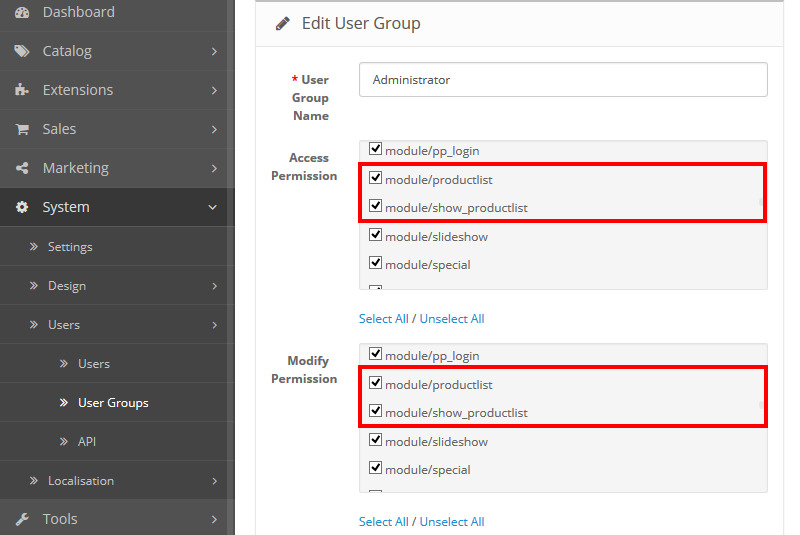Click the System gear icon
Image resolution: width=800 pixels, height=535 pixels.
22,207
